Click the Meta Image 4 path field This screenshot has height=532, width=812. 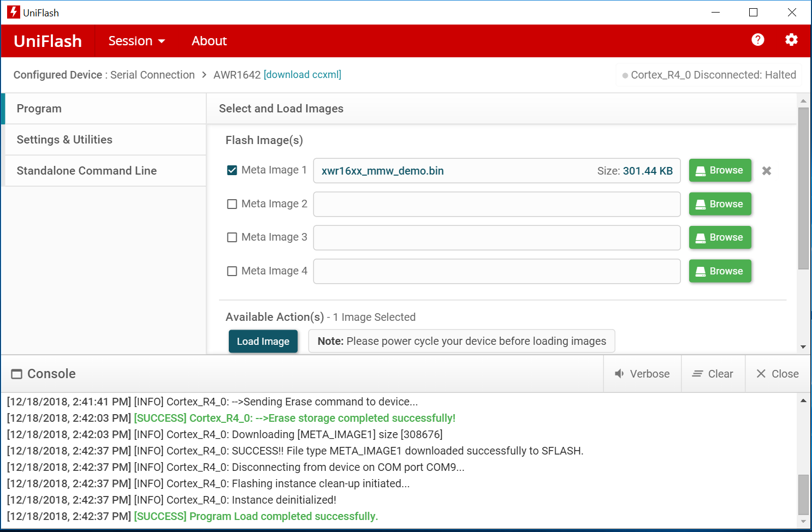497,271
